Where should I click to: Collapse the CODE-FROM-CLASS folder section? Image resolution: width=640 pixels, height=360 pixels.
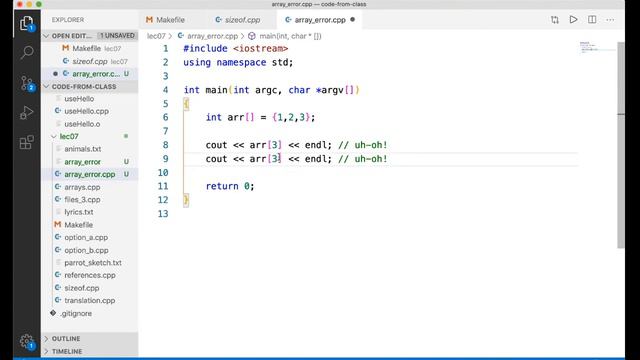click(x=46, y=87)
